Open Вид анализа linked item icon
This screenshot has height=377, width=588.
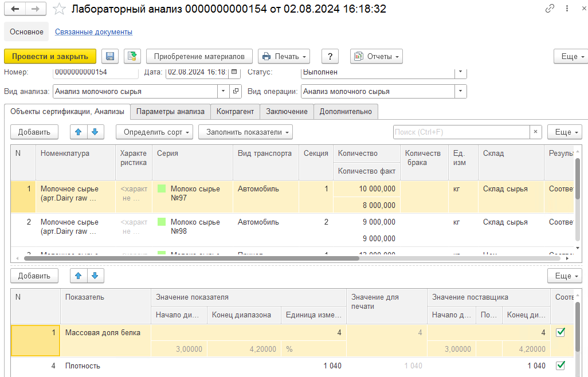click(x=236, y=91)
